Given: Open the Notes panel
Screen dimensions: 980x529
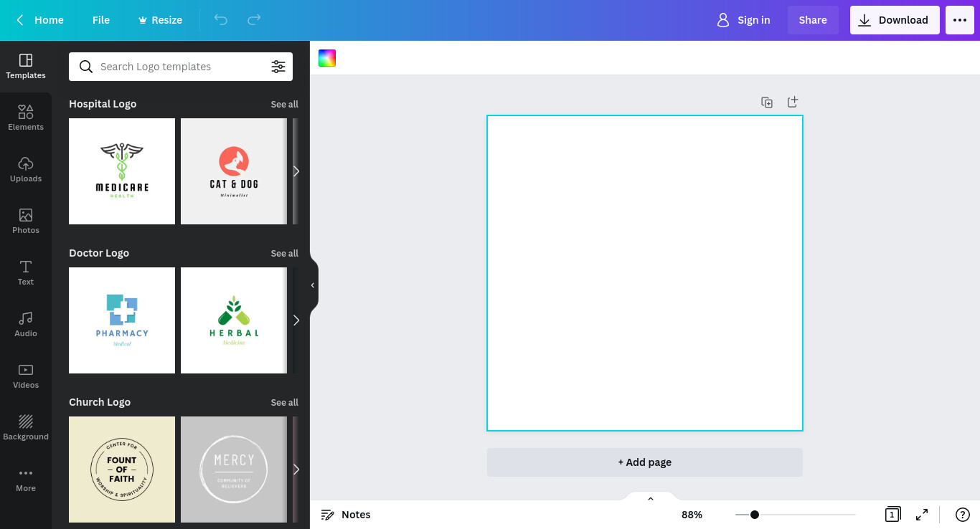Looking at the screenshot, I should 346,515.
